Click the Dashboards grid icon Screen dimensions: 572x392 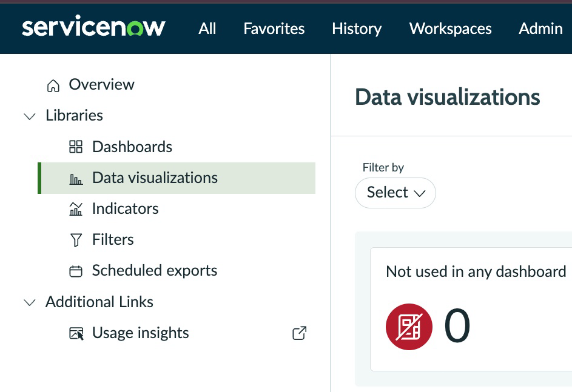[x=76, y=147]
